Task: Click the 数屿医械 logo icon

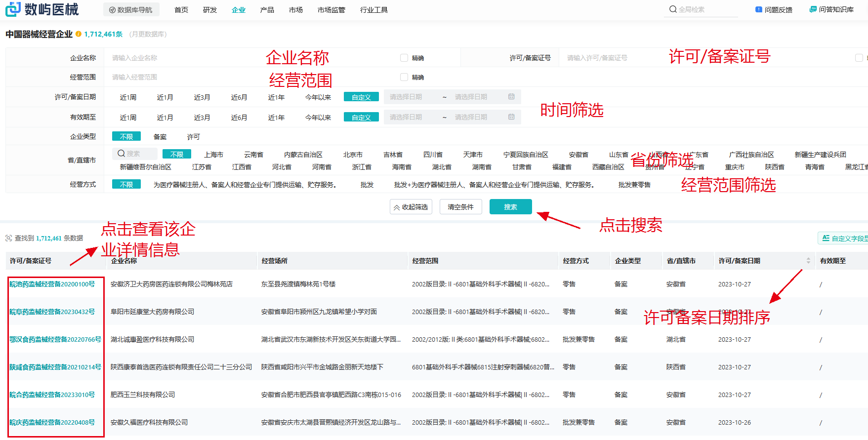Action: click(13, 9)
